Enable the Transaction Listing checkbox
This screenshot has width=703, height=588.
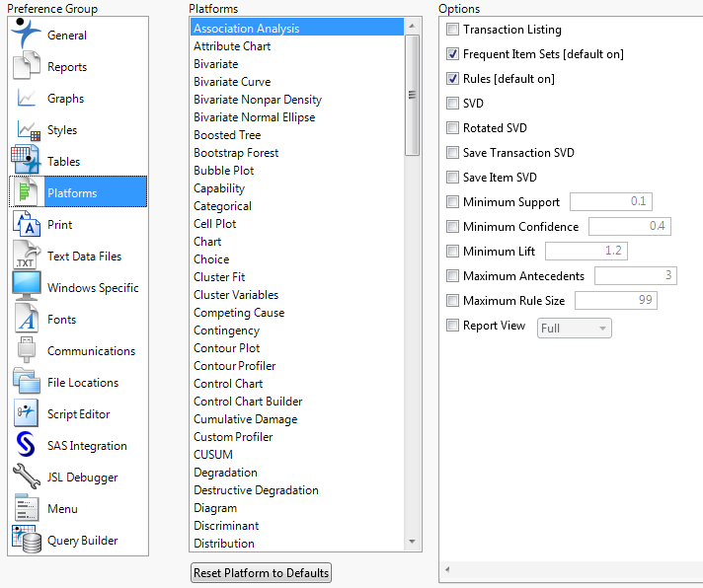click(453, 30)
